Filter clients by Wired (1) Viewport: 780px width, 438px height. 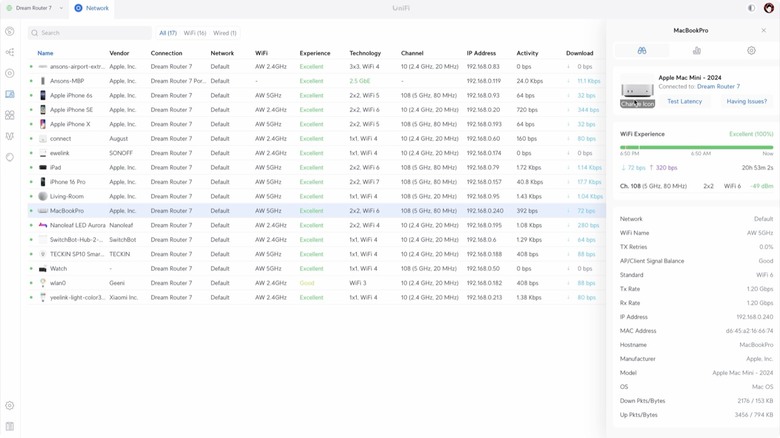click(225, 33)
